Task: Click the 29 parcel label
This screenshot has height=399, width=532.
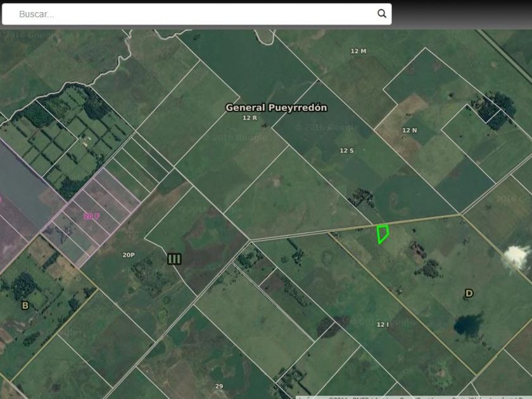Action: 219,386
